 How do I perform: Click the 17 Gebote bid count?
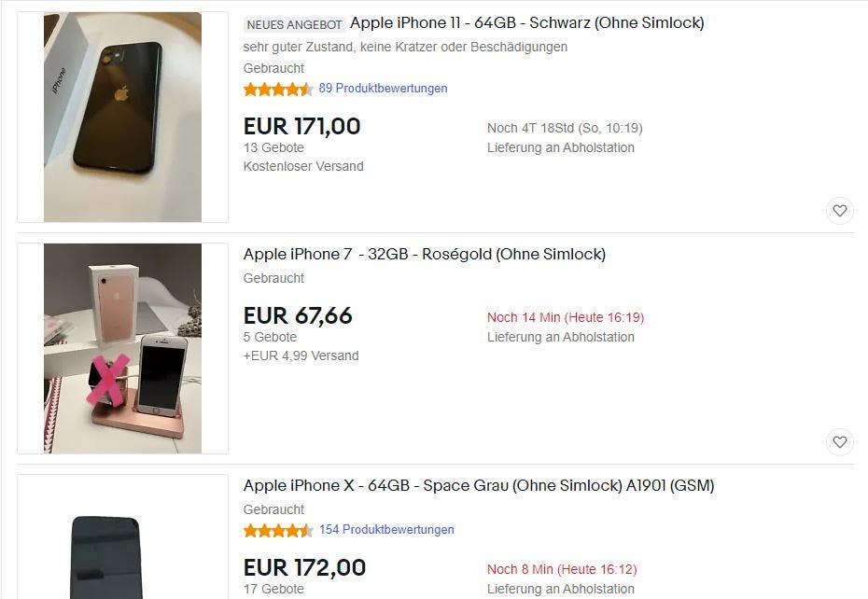tap(273, 589)
